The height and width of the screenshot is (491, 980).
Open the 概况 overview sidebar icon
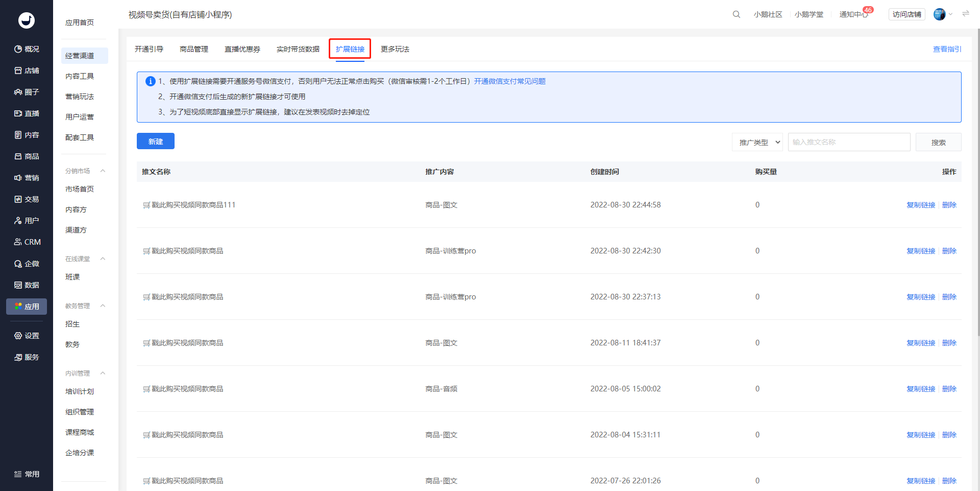click(x=18, y=49)
